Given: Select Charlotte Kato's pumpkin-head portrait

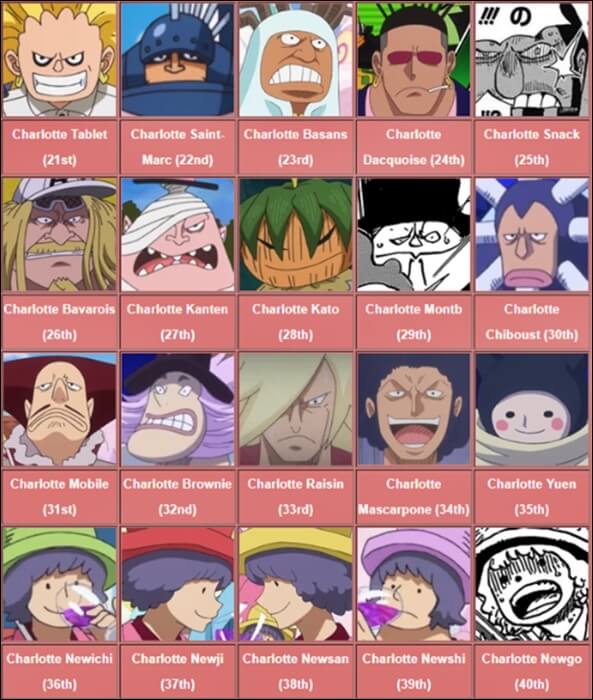Looking at the screenshot, I should 296,234.
